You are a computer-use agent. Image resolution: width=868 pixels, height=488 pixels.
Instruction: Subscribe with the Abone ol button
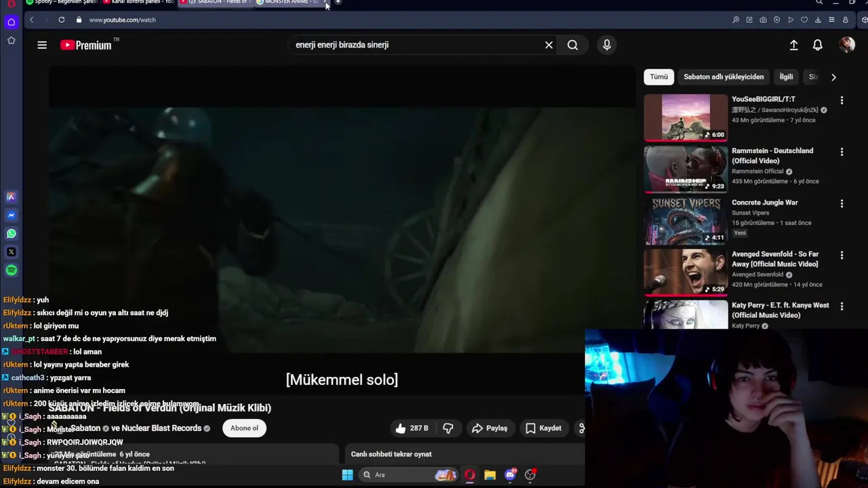[244, 428]
